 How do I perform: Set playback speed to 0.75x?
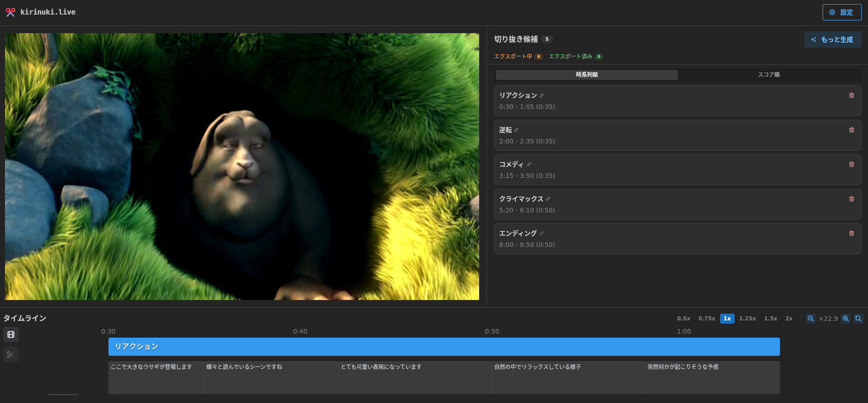click(706, 319)
